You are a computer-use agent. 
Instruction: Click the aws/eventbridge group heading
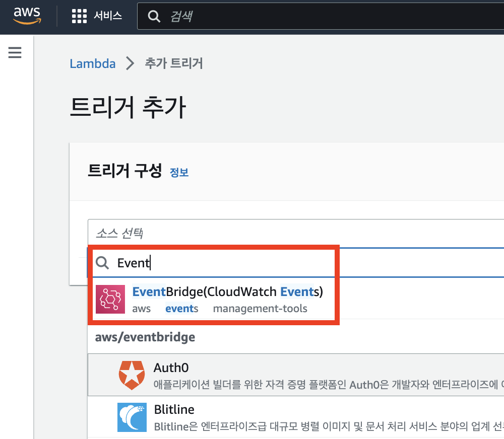click(x=145, y=337)
